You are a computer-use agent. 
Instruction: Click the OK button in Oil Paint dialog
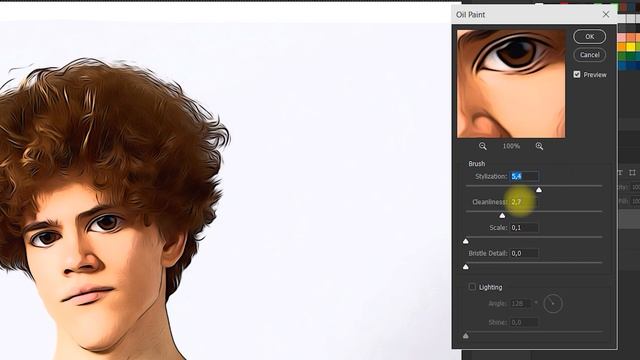(589, 37)
